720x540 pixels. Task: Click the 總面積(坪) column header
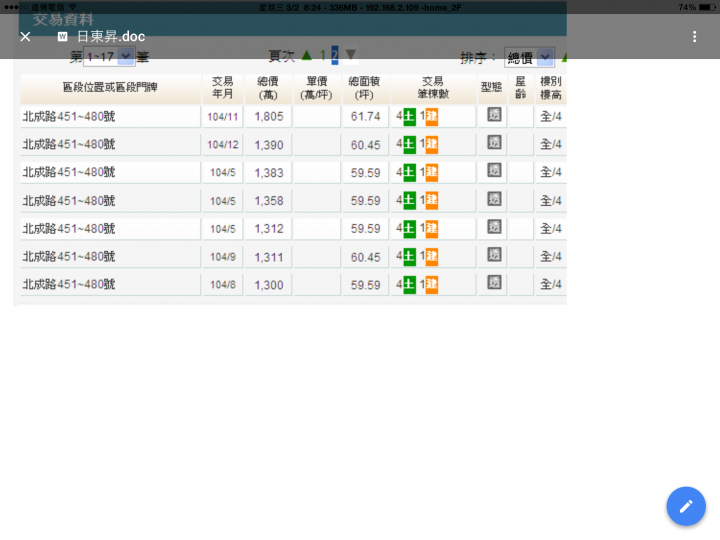[x=365, y=88]
